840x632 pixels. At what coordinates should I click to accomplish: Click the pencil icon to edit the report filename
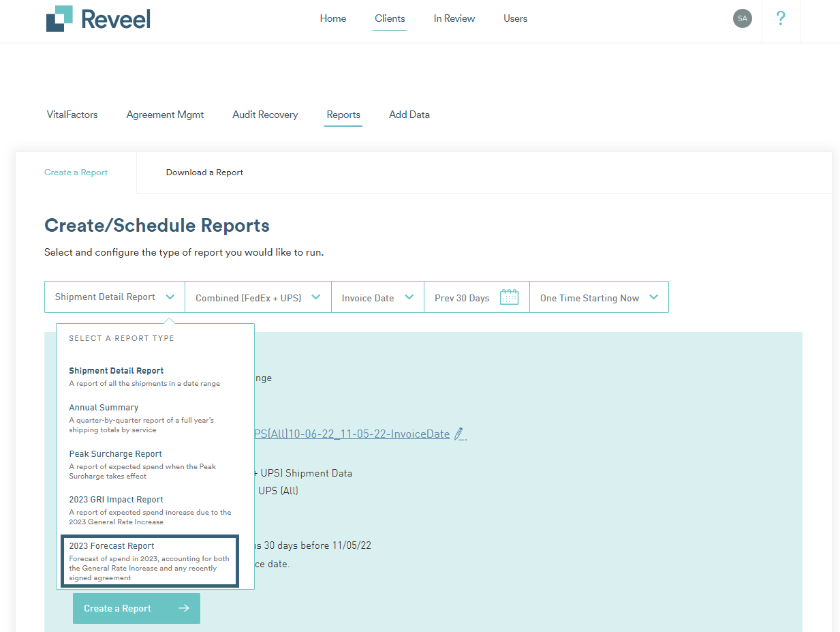coord(459,434)
